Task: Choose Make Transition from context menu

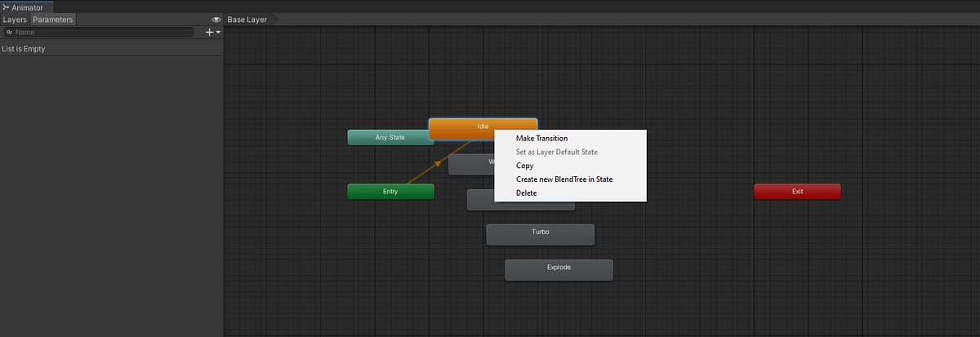Action: (x=541, y=138)
